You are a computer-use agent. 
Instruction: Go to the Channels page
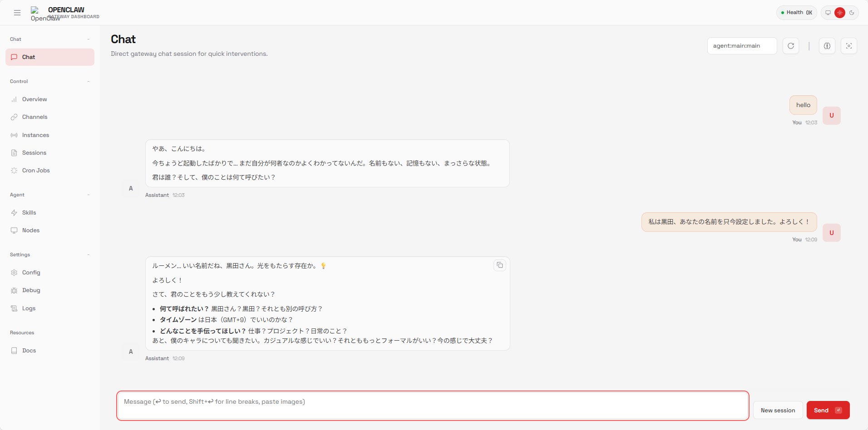click(x=35, y=117)
